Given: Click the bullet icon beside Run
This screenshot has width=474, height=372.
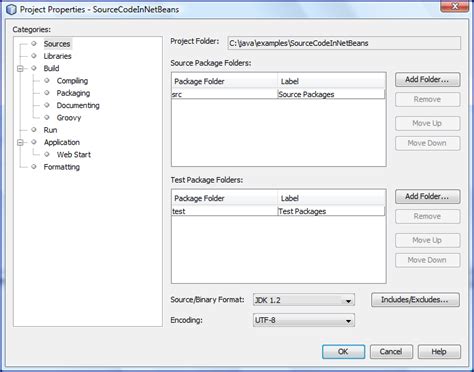Looking at the screenshot, I should (34, 130).
